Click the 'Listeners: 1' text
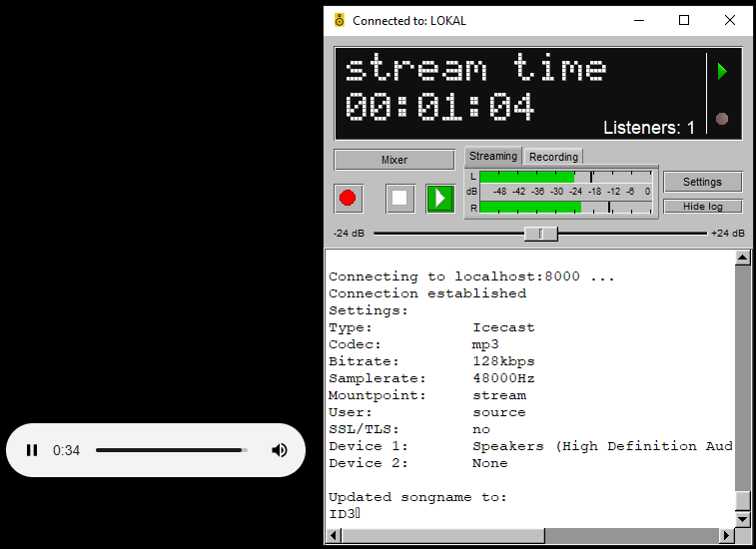This screenshot has width=756, height=549. [648, 128]
